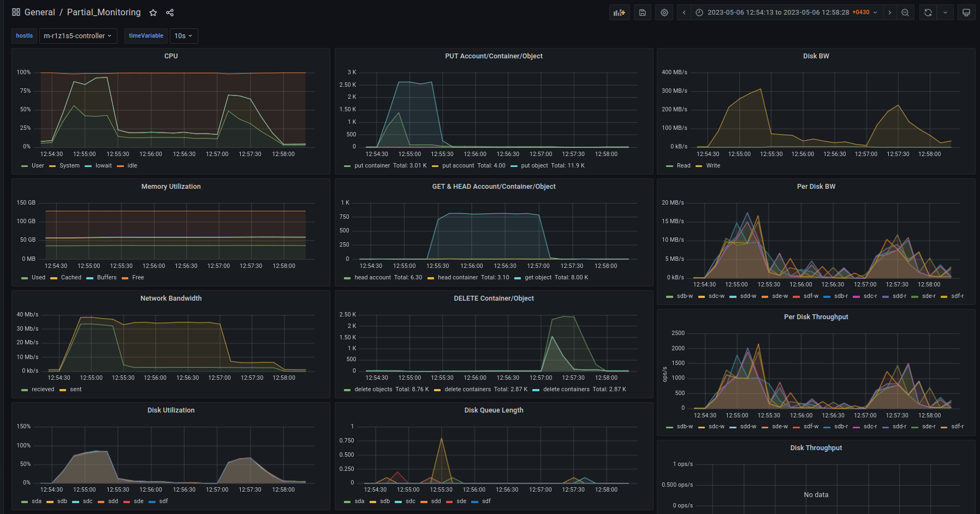Star the Partial_Monitoring dashboard as favorite
980x514 pixels.
pyautogui.click(x=153, y=13)
